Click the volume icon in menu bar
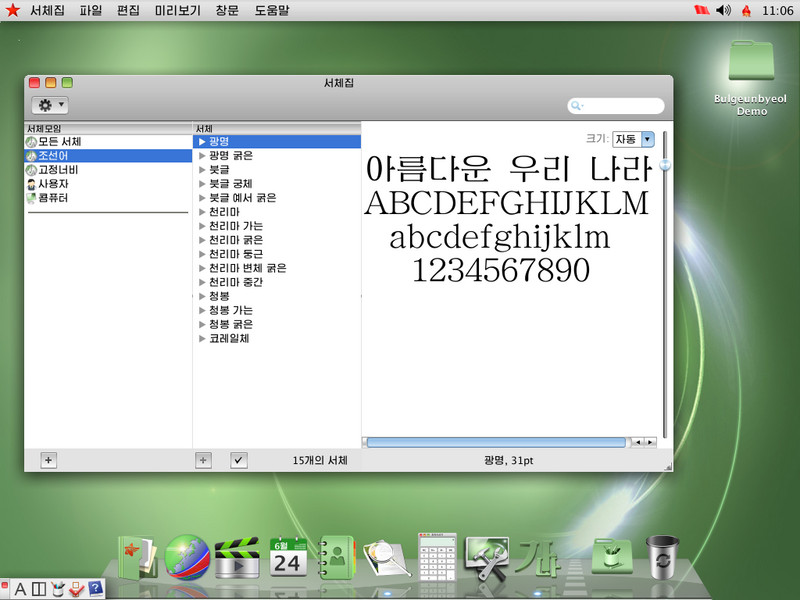This screenshot has height=600, width=800. pyautogui.click(x=724, y=10)
